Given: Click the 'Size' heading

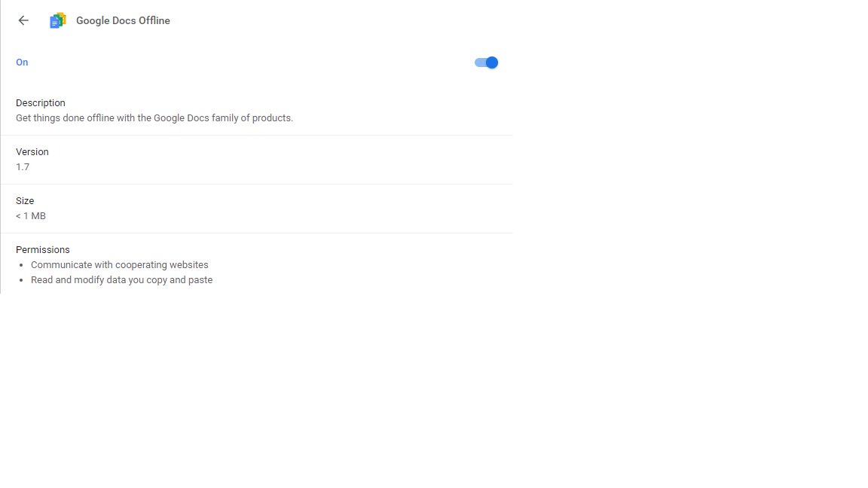Looking at the screenshot, I should [x=25, y=201].
